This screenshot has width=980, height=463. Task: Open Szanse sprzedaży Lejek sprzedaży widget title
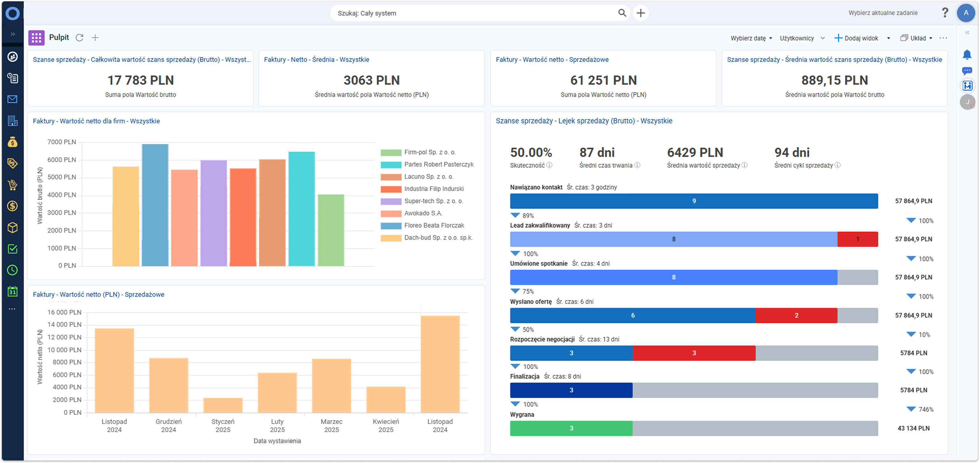click(584, 121)
